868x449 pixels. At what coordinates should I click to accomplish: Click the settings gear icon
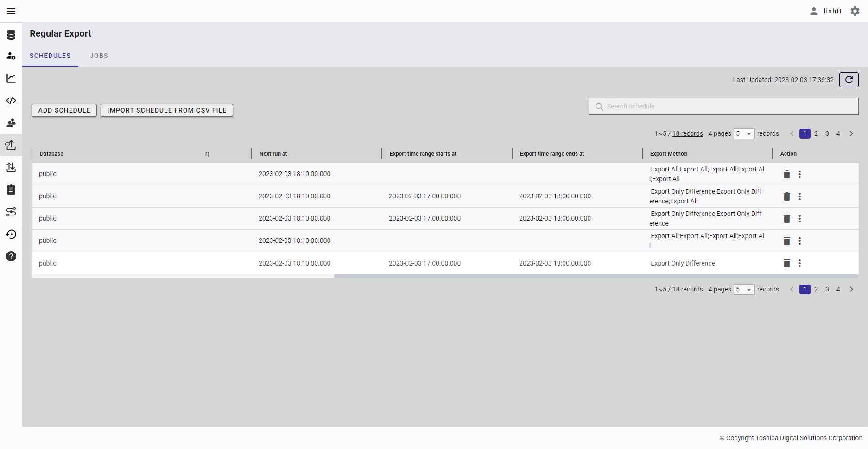tap(855, 11)
